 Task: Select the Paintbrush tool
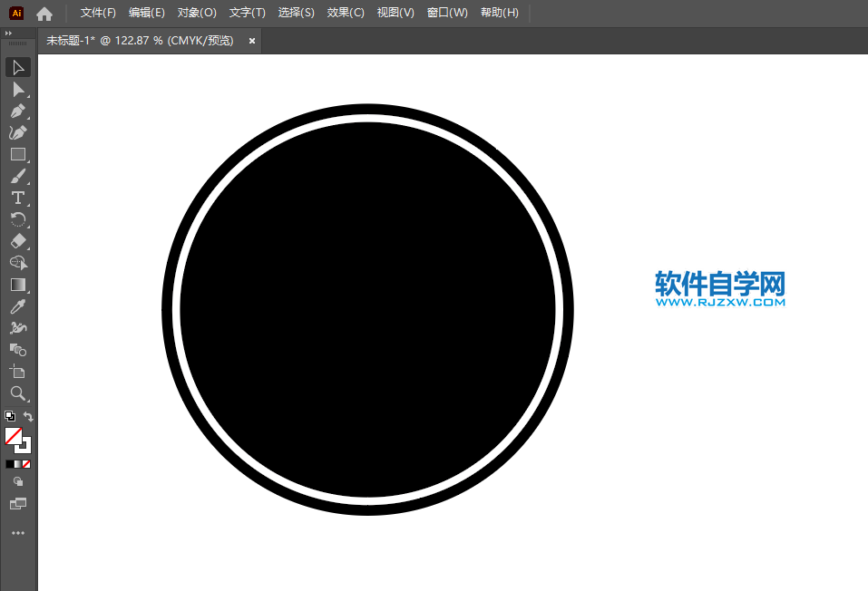(x=18, y=176)
